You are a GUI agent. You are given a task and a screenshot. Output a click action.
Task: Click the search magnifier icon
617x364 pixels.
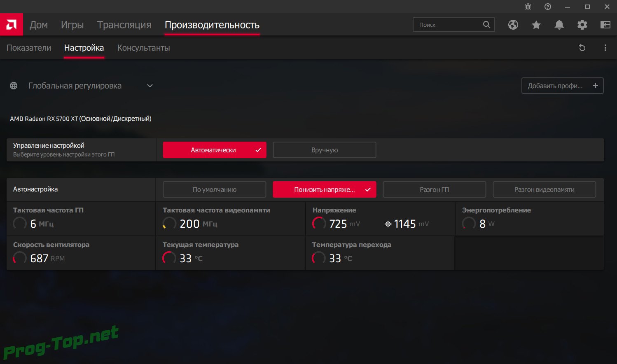486,25
